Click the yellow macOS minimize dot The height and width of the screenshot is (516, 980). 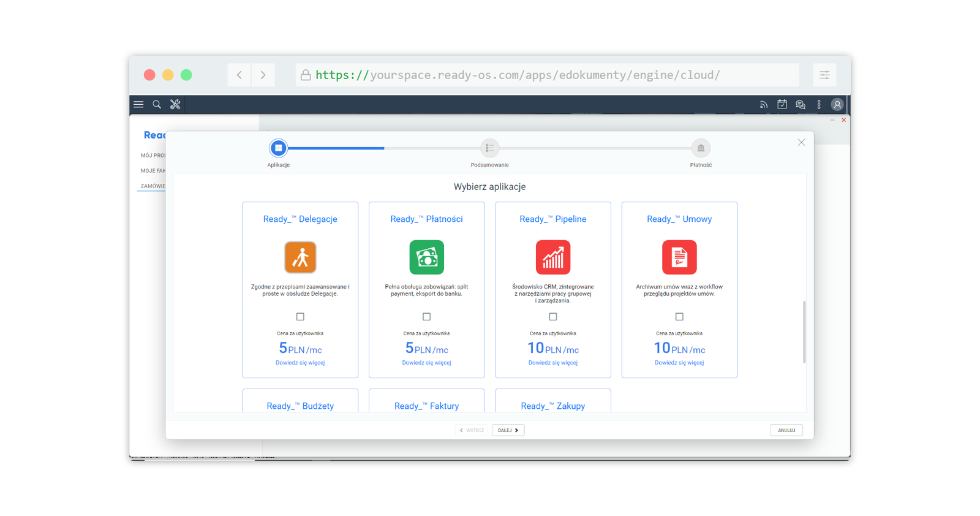(168, 75)
